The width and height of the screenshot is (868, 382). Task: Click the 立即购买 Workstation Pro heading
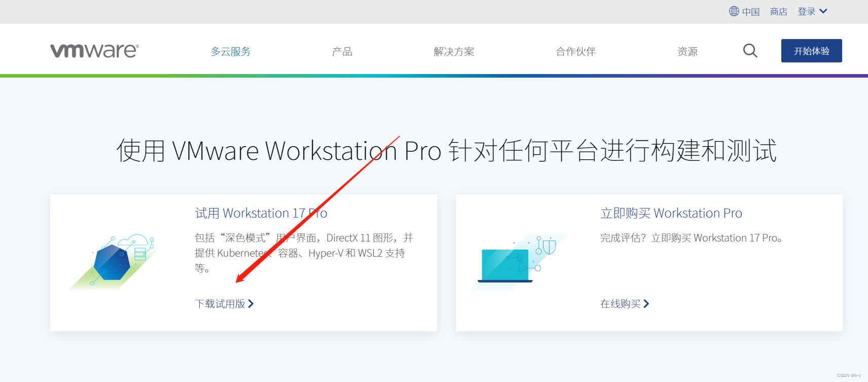click(671, 213)
